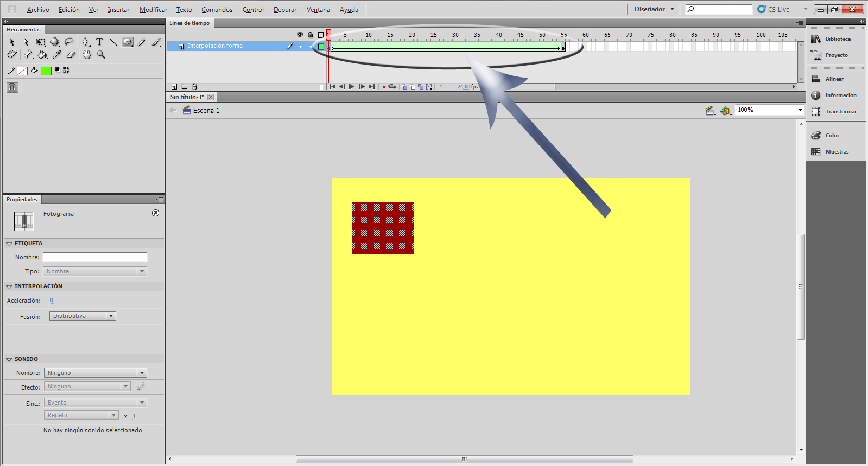
Task: Create a new layer in timeline
Action: [x=174, y=87]
